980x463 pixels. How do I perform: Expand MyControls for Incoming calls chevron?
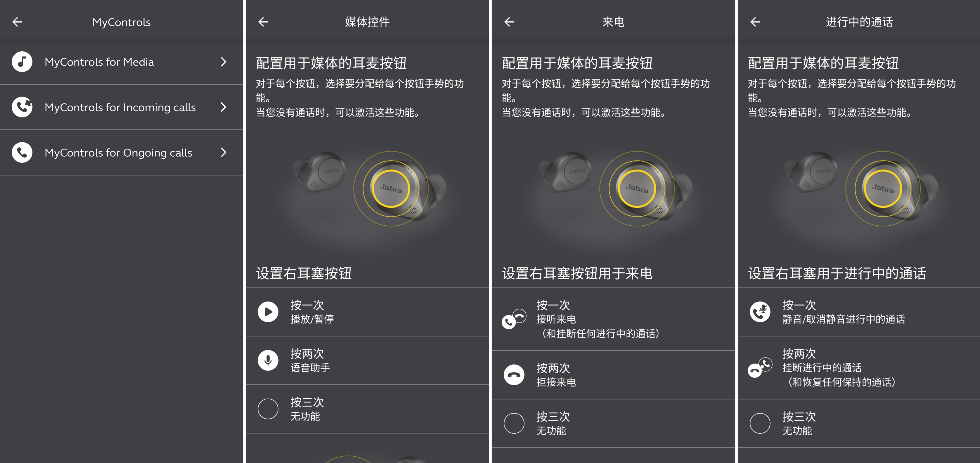pyautogui.click(x=224, y=107)
